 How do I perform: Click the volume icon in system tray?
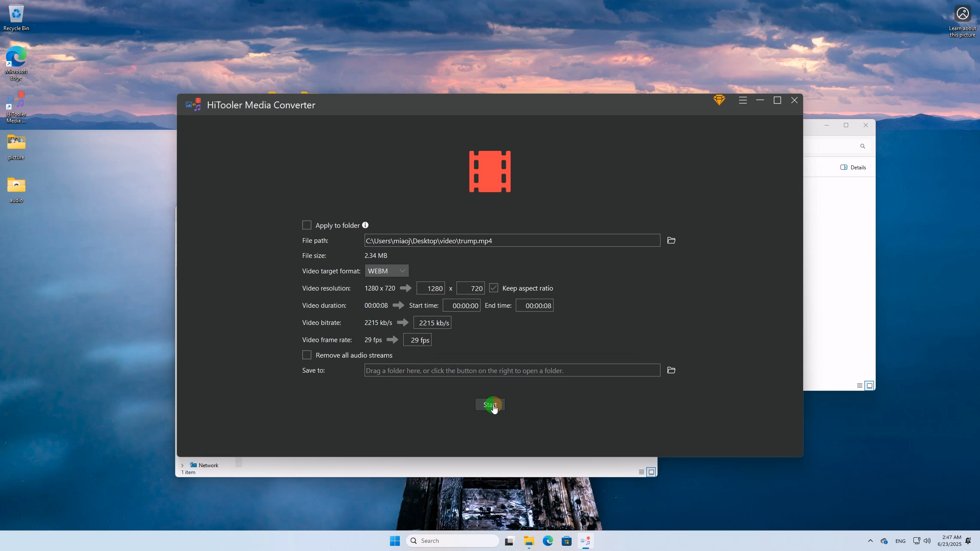tap(927, 540)
